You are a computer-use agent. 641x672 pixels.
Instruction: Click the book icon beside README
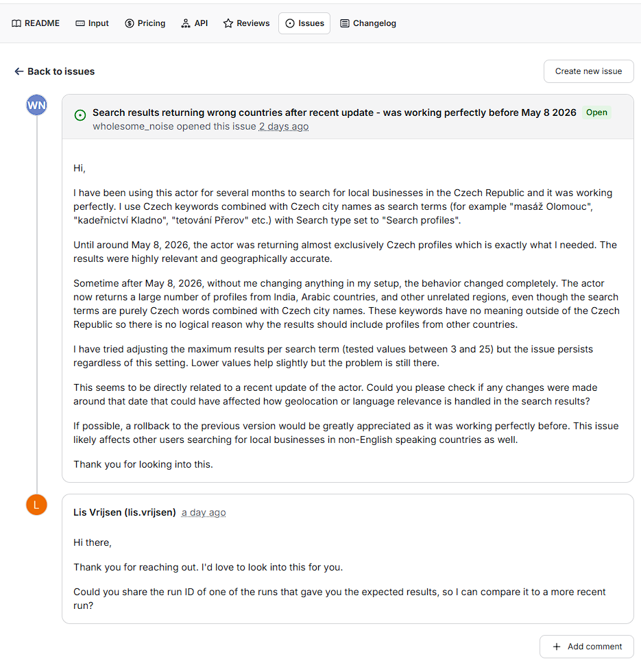pos(16,23)
